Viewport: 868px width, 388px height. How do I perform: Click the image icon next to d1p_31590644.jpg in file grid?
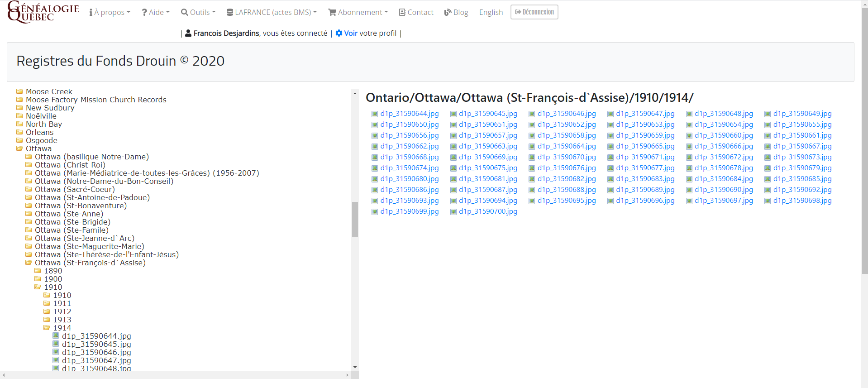point(374,114)
